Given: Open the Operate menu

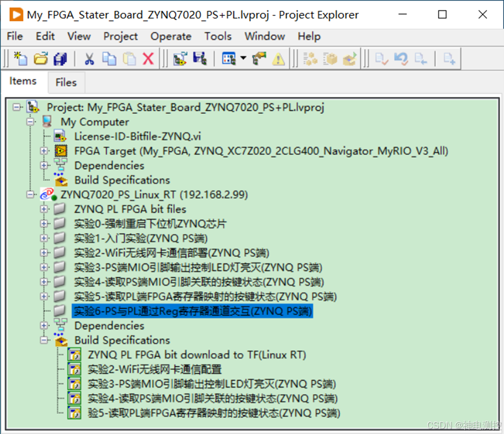Looking at the screenshot, I should (x=171, y=36).
